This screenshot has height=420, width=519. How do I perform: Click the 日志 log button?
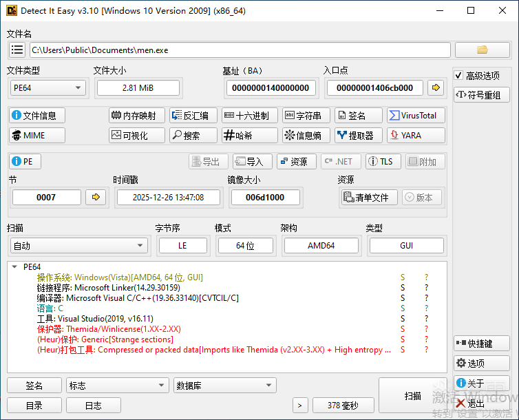(x=93, y=406)
